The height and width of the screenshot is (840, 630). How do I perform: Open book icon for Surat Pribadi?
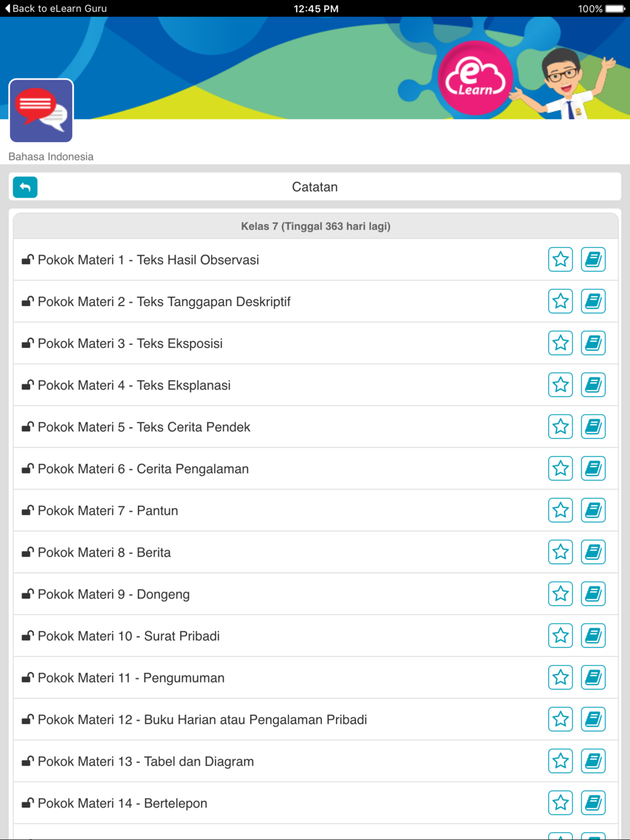coord(593,635)
